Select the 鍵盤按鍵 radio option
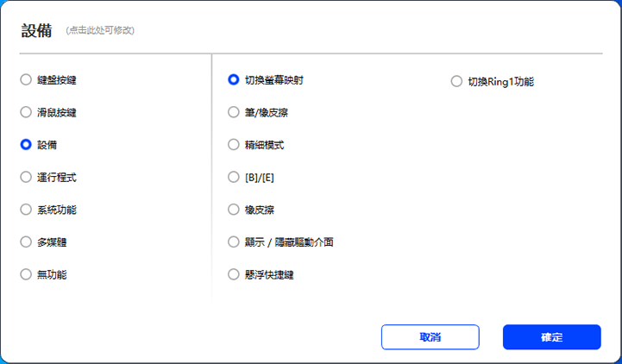The width and height of the screenshot is (622, 364). (26, 80)
